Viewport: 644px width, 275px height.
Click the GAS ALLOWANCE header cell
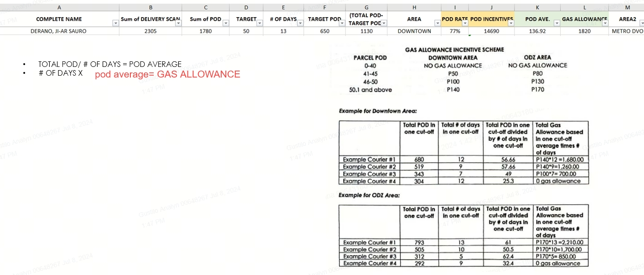click(585, 19)
